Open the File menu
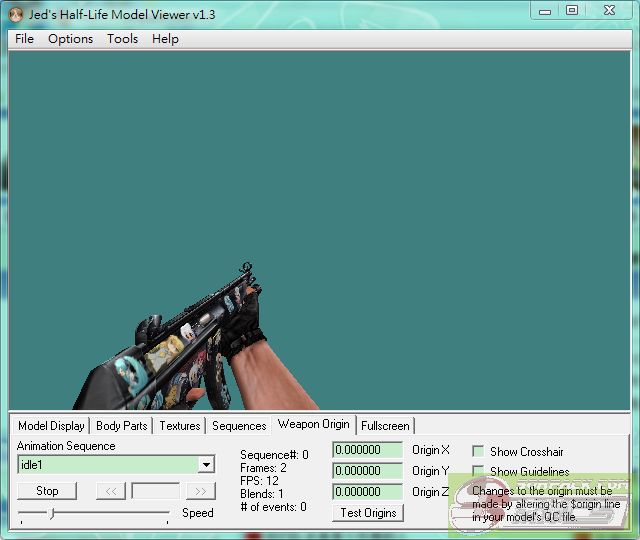The width and height of the screenshot is (640, 540). (x=25, y=39)
